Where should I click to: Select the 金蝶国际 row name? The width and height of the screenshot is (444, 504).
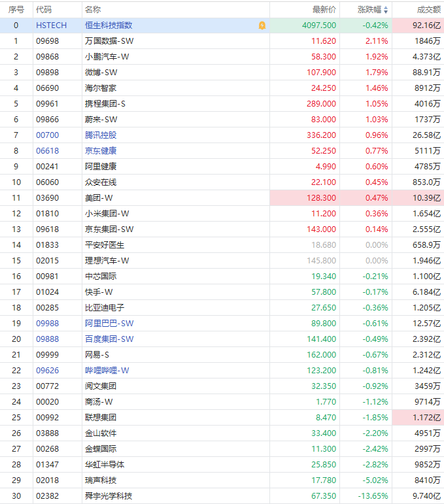[101, 448]
